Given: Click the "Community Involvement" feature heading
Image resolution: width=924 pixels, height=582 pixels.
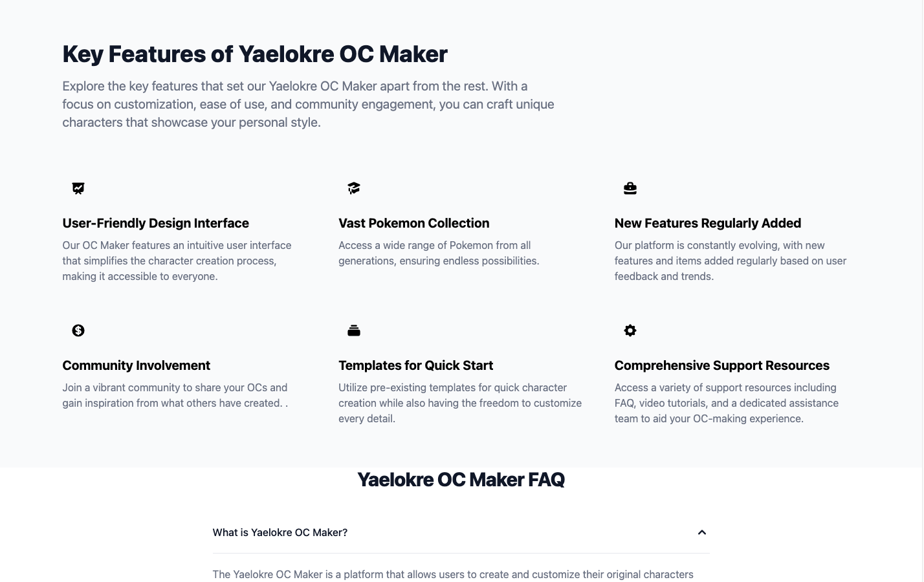Looking at the screenshot, I should point(136,365).
